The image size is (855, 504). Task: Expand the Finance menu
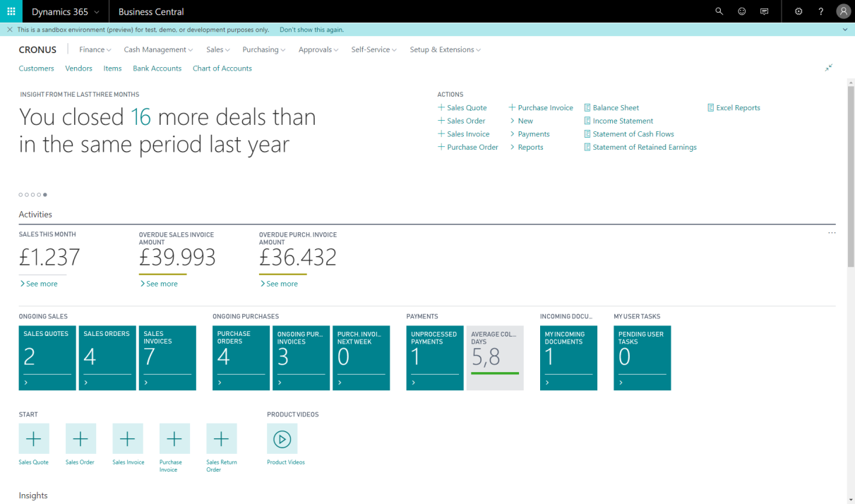click(95, 49)
